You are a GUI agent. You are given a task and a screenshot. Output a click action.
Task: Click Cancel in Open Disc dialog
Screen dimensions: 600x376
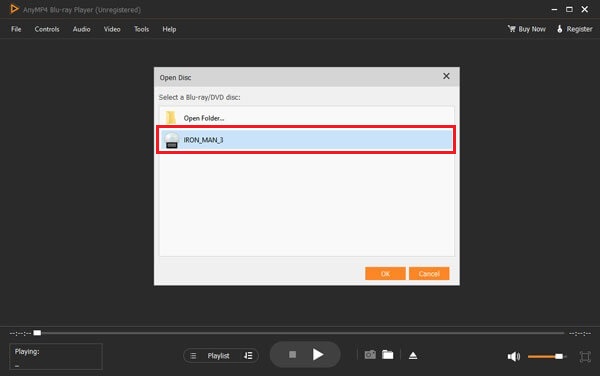(429, 273)
